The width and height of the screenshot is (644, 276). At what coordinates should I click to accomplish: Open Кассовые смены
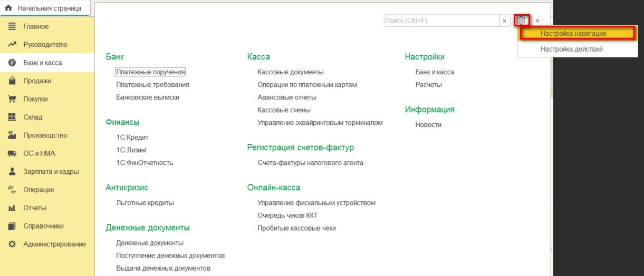pyautogui.click(x=284, y=110)
